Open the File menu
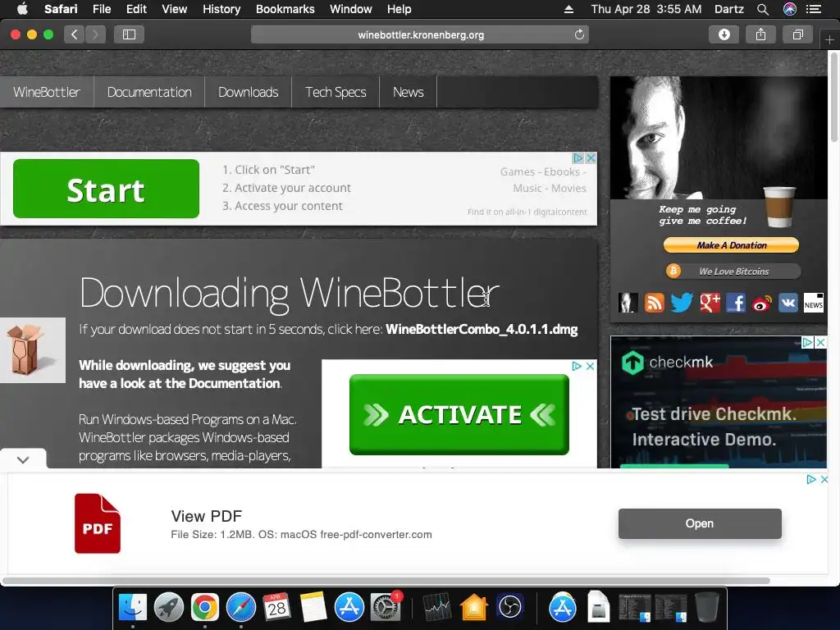The width and height of the screenshot is (840, 630). (x=102, y=9)
